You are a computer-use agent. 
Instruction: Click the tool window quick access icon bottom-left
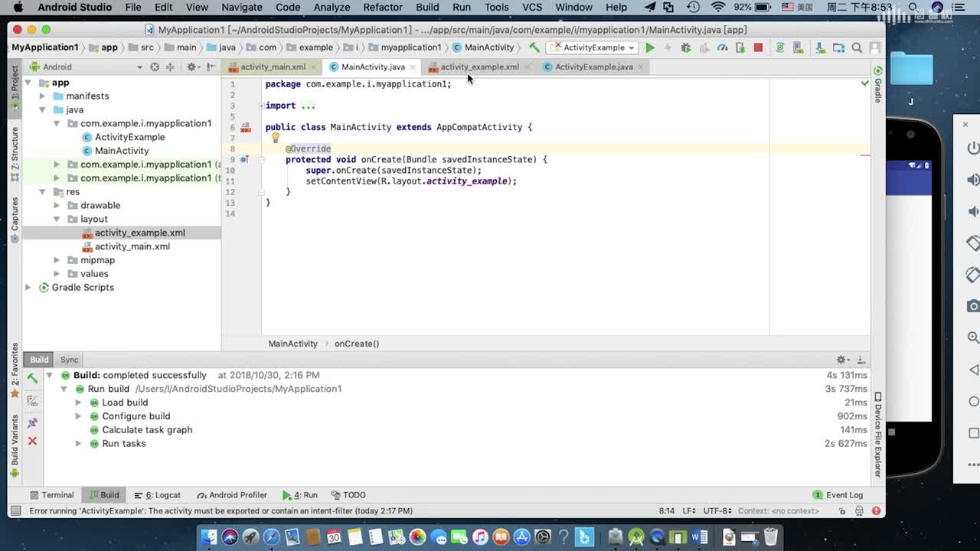point(15,511)
